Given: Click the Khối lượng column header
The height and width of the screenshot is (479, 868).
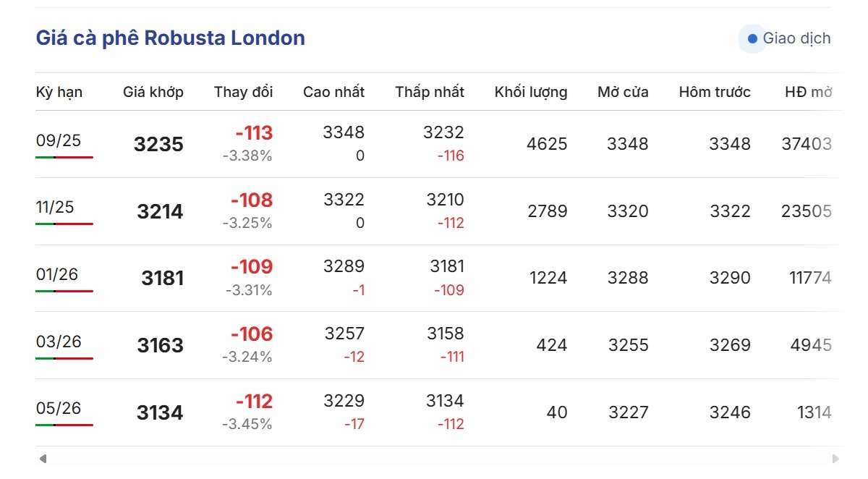Looking at the screenshot, I should pos(531,92).
